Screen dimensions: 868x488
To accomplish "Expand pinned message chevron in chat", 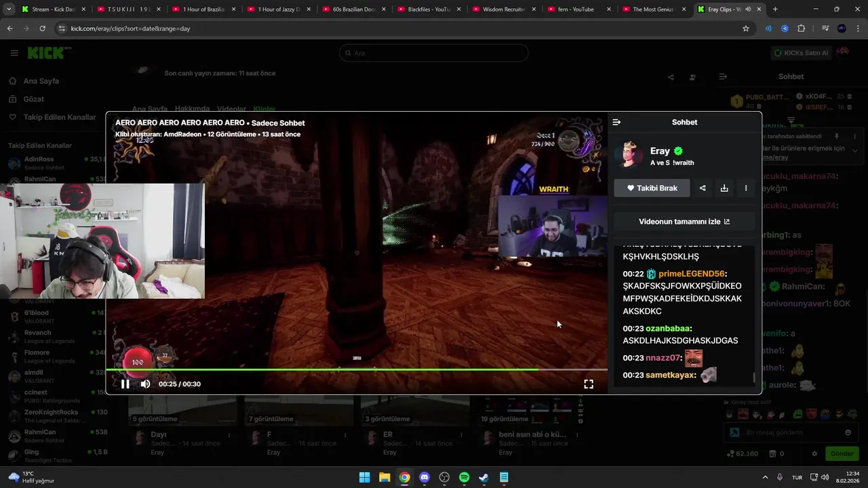I will (x=854, y=150).
